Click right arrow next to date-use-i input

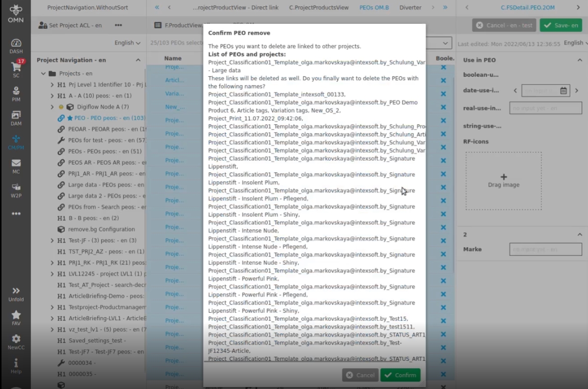pyautogui.click(x=577, y=90)
